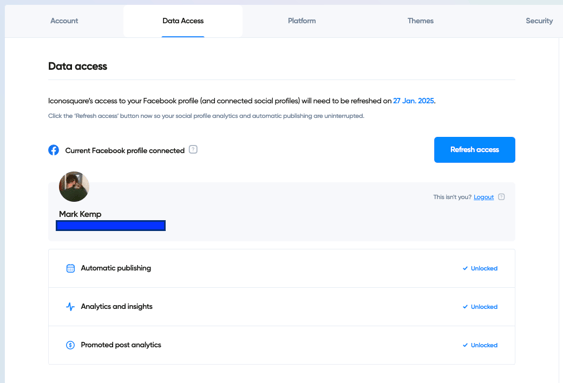Select the Data Access tab
This screenshot has height=383, width=563.
183,21
